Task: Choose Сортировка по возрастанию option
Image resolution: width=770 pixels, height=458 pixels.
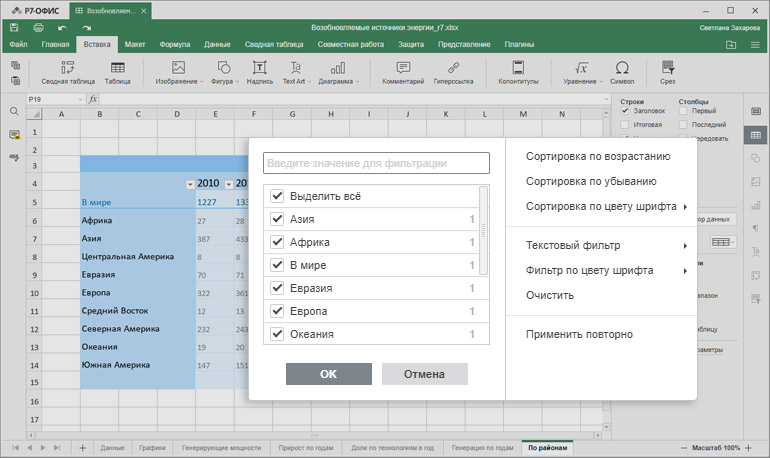Action: pyautogui.click(x=598, y=156)
